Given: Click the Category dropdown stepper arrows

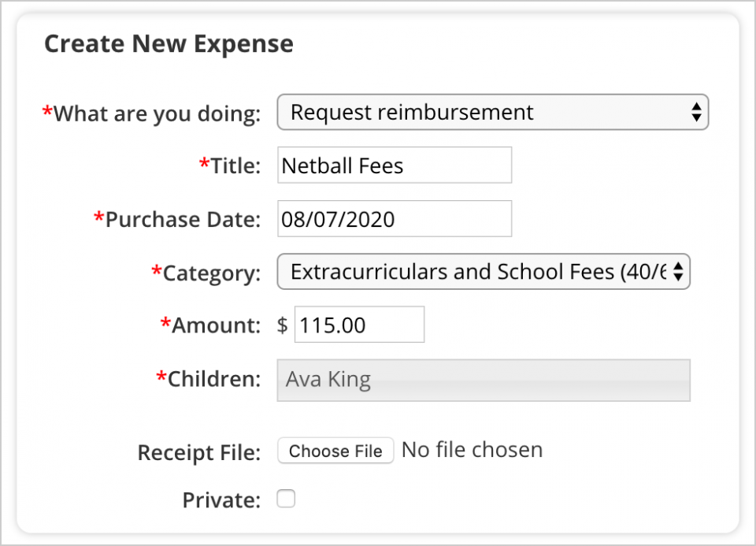Looking at the screenshot, I should 678,272.
